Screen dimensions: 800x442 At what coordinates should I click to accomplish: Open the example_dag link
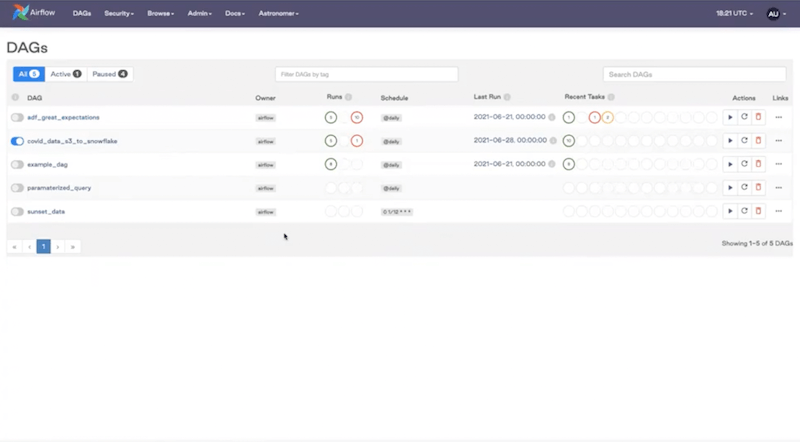click(x=47, y=164)
